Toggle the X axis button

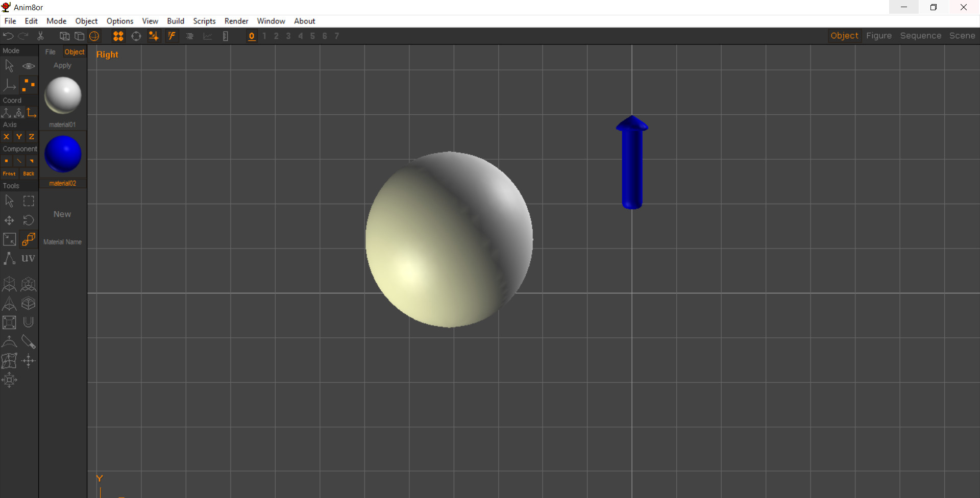pos(7,137)
